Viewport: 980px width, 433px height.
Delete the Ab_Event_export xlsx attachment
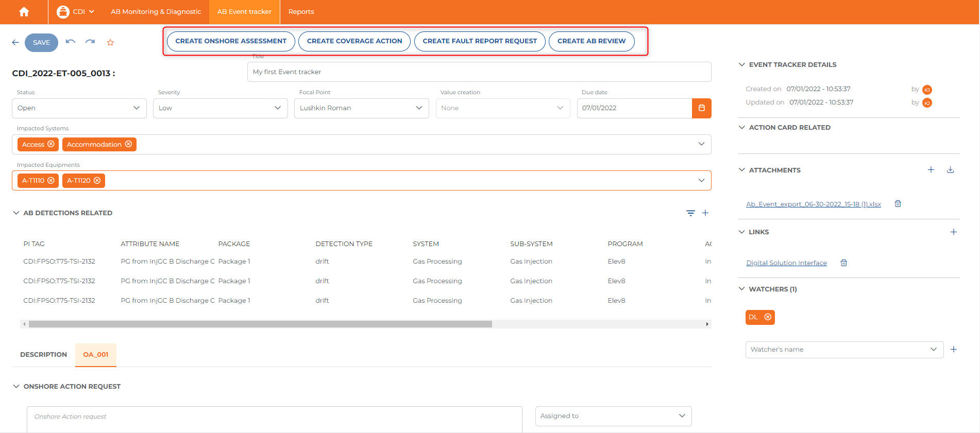tap(898, 204)
